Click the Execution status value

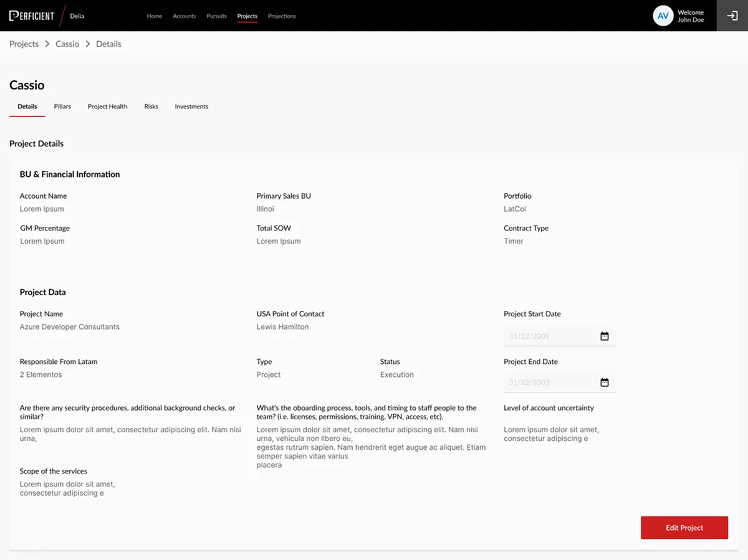397,375
